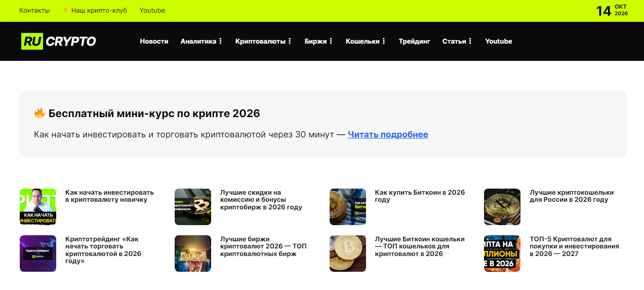Click the lightning icon beside Наш крипто-клуб

click(x=65, y=10)
